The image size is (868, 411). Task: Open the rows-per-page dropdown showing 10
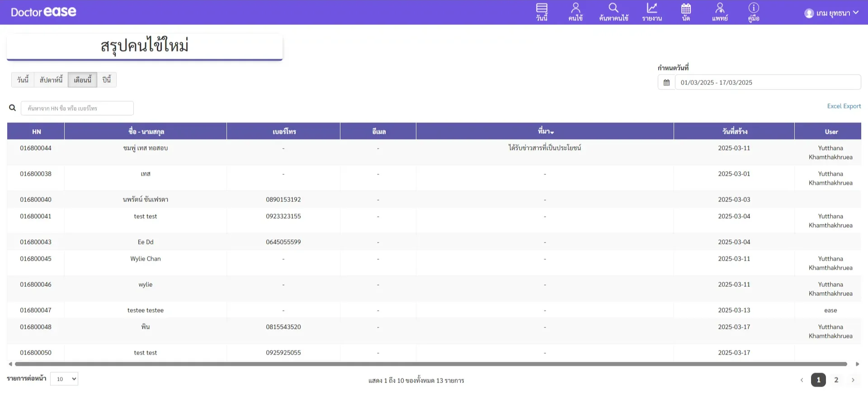64,379
